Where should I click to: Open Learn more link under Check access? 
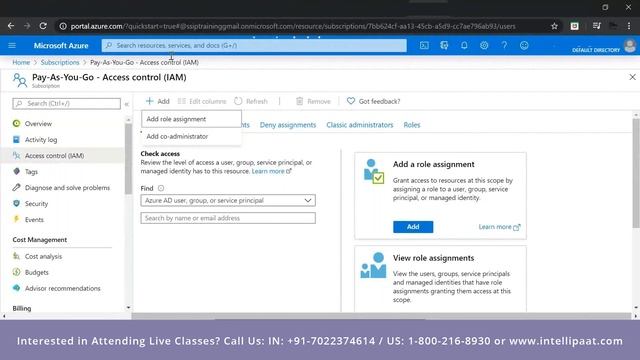271,171
